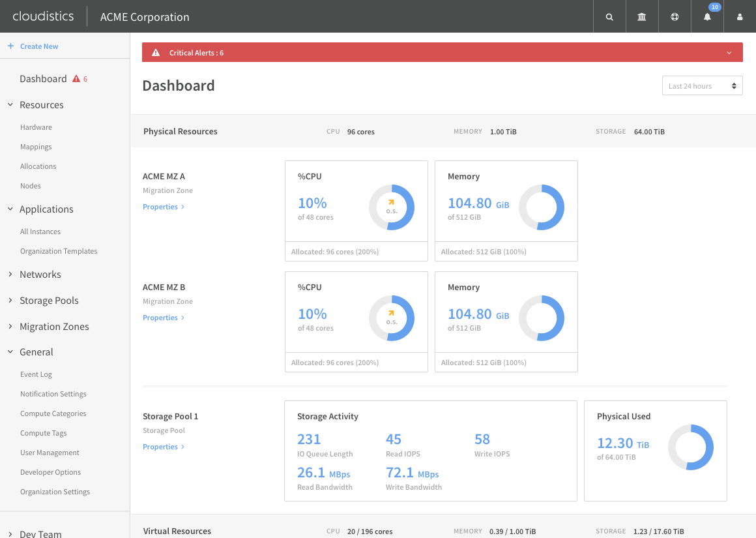Screen dimensions: 756x538
Task: Click Virtual Resources 0.39 / 1.00 TiB memory
Action: [512, 531]
